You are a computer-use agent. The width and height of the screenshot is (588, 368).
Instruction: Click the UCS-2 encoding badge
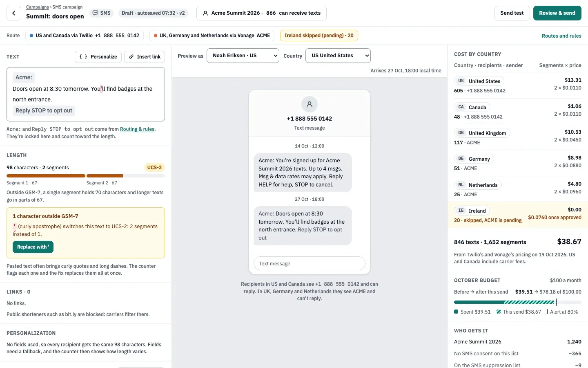154,168
